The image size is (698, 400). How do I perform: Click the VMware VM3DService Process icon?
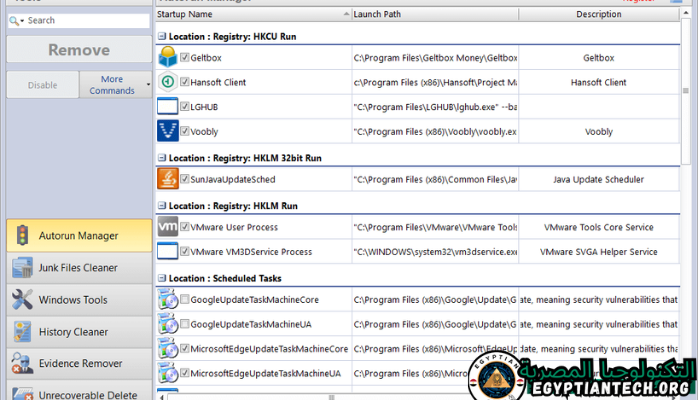click(x=168, y=251)
